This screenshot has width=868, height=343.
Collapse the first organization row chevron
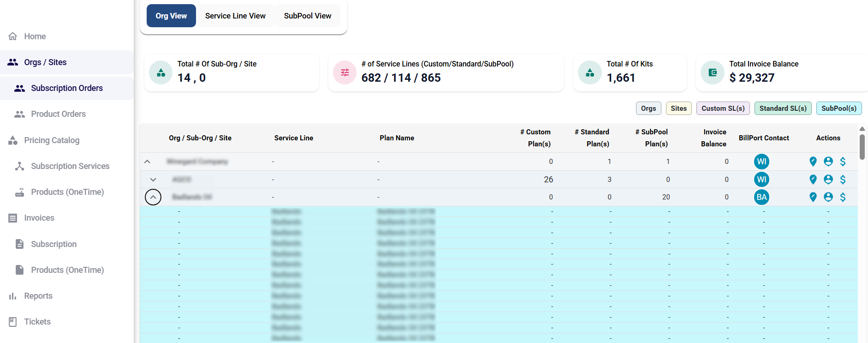[147, 162]
